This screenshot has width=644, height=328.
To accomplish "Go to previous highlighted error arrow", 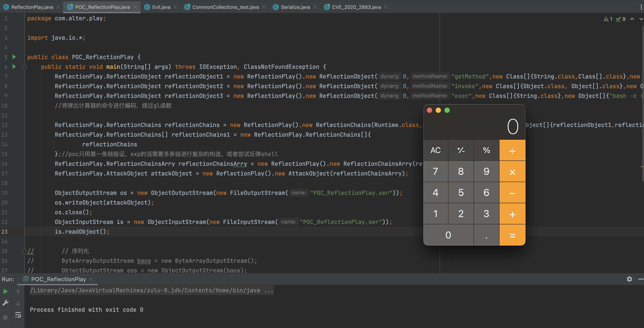I will click(632, 19).
